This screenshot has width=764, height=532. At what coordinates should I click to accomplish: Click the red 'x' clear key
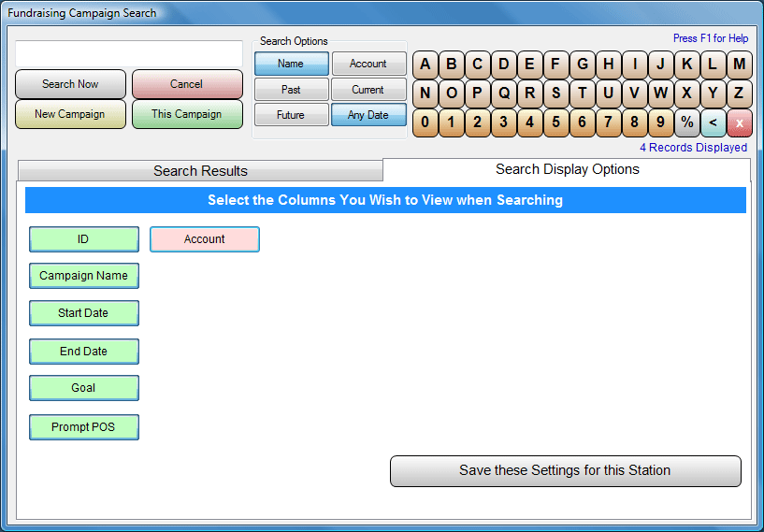[740, 122]
